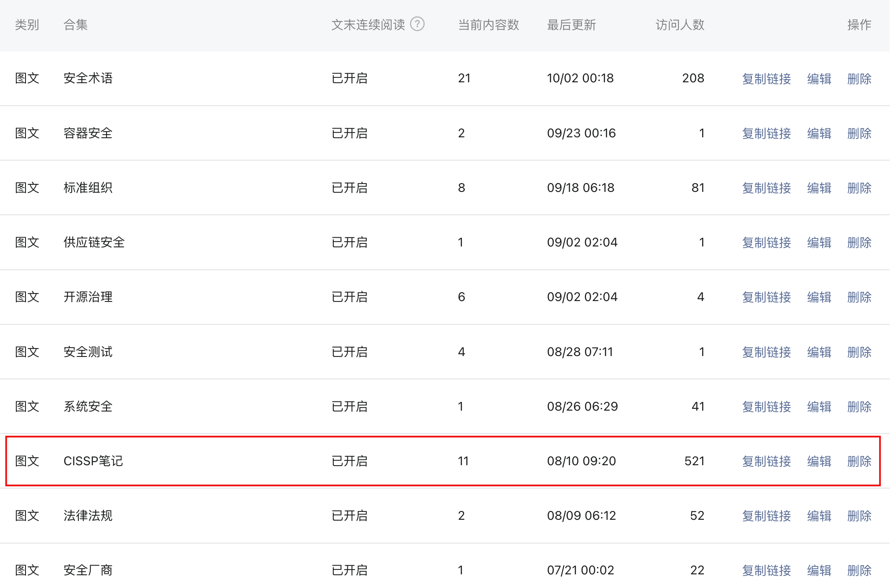Edit the 供应链安全 collection
Screen dimensions: 891x588
click(x=819, y=243)
